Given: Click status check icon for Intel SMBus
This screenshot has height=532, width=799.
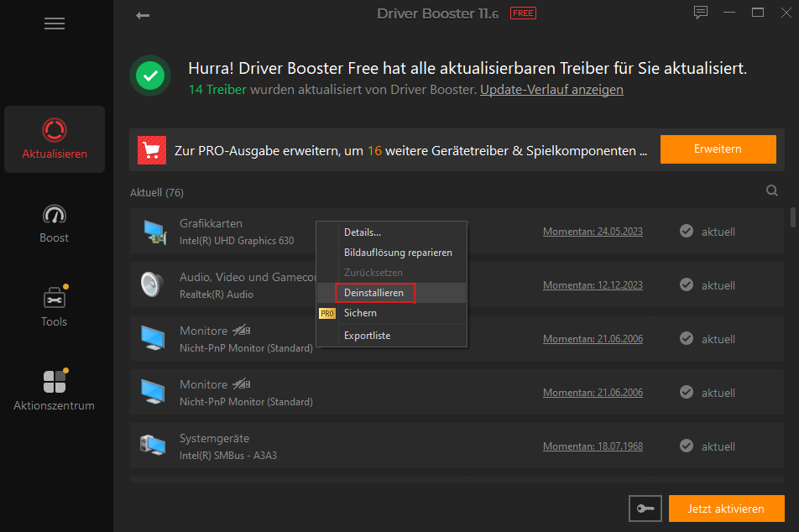Looking at the screenshot, I should [687, 446].
